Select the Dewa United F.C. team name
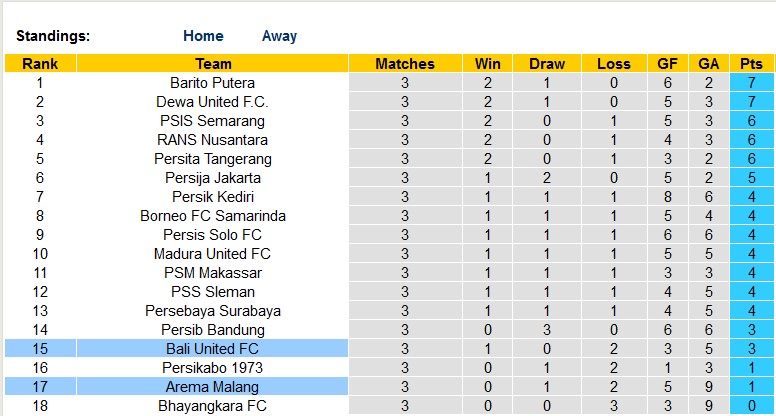 (x=212, y=102)
